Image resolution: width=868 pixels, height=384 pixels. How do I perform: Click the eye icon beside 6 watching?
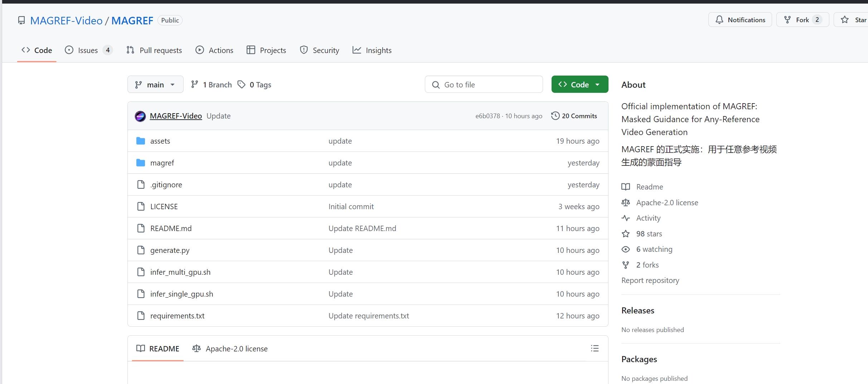(x=626, y=249)
